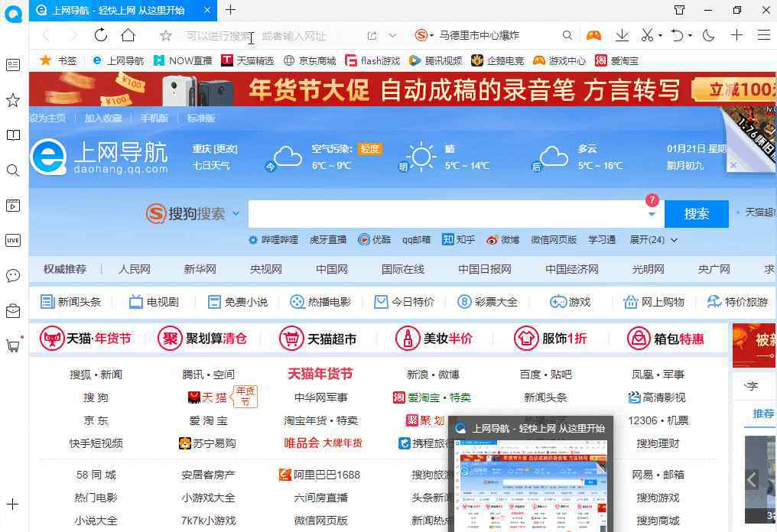Open the 京东商城 bookmark

pyautogui.click(x=310, y=61)
